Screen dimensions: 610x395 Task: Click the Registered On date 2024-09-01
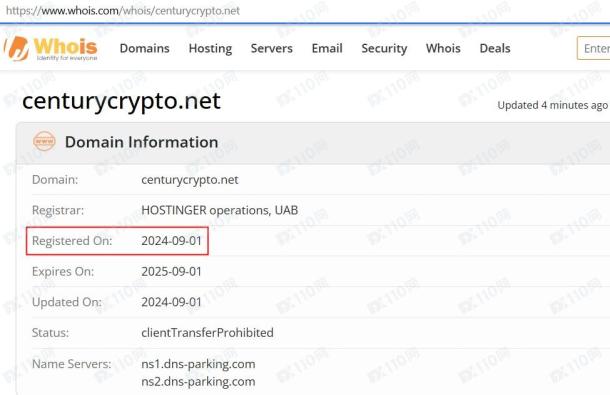pos(172,241)
